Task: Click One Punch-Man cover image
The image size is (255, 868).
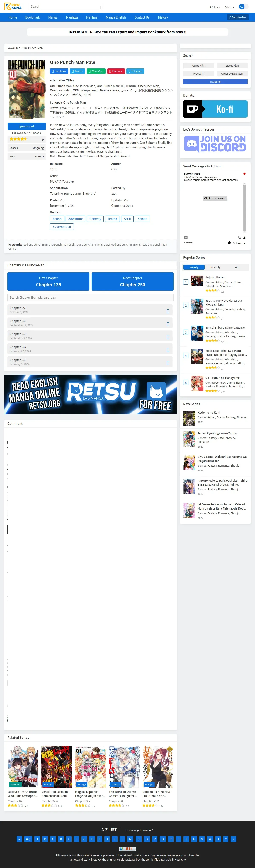Action: pos(27,89)
